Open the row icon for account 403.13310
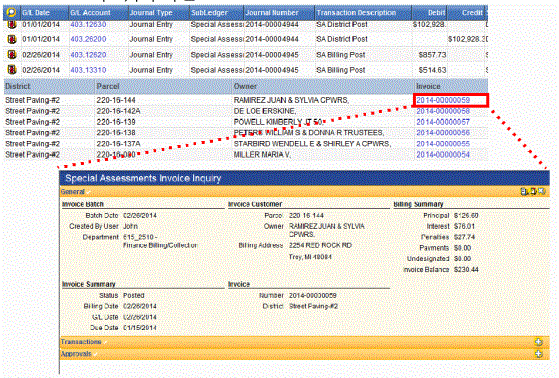This screenshot has width=559, height=378. [x=12, y=70]
